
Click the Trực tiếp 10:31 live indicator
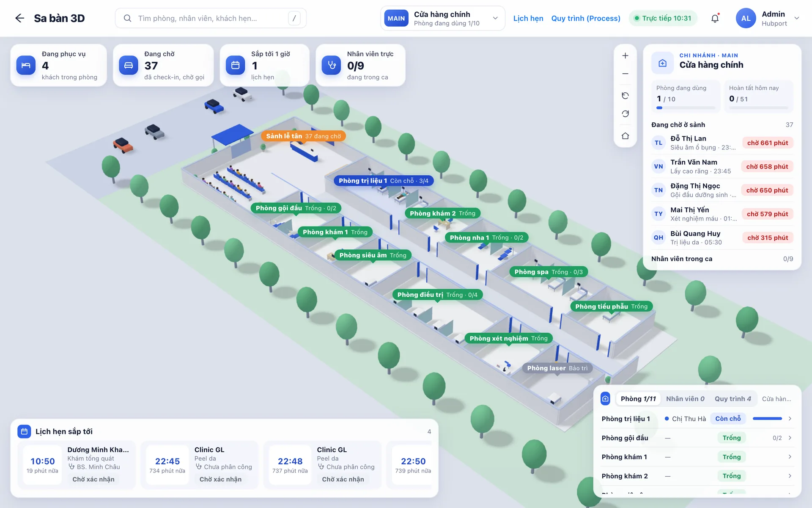(663, 18)
